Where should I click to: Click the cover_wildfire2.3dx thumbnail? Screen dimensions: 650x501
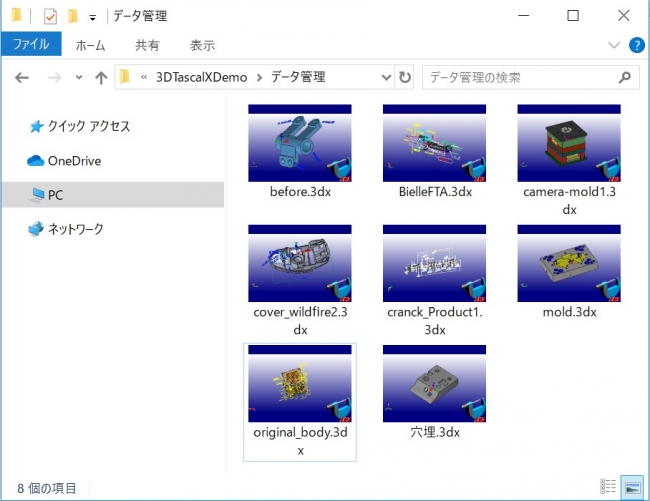300,263
